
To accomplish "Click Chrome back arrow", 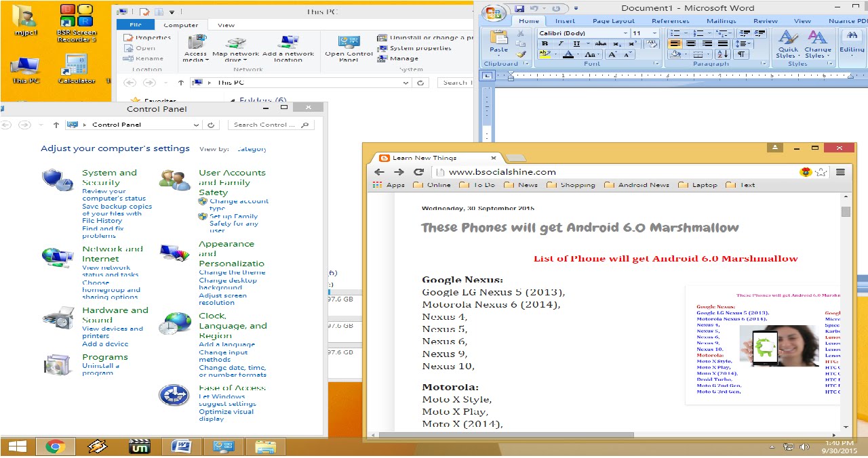I will (x=379, y=172).
